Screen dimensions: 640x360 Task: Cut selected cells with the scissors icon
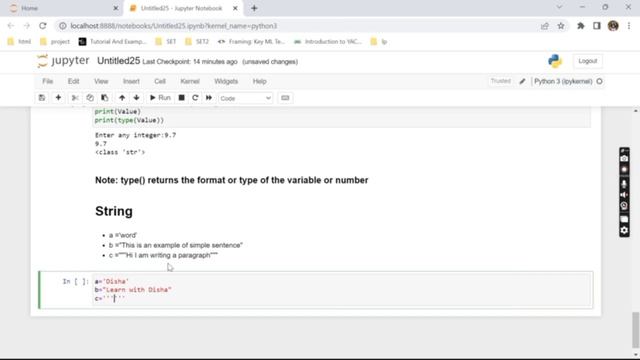tap(75, 98)
